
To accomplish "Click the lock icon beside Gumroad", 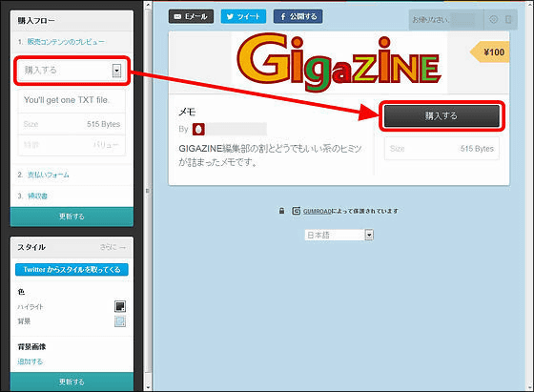I will (x=281, y=211).
